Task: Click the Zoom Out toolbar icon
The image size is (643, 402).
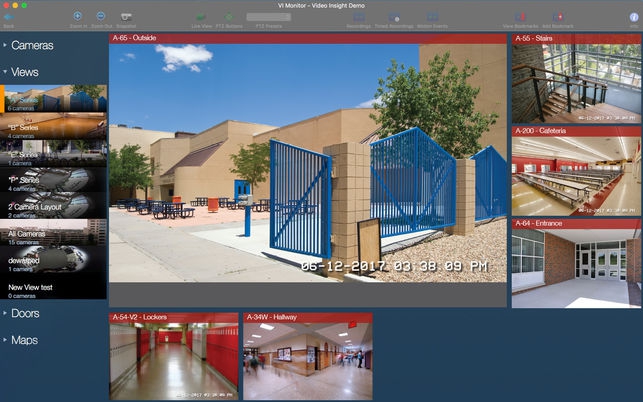Action: coord(101,16)
